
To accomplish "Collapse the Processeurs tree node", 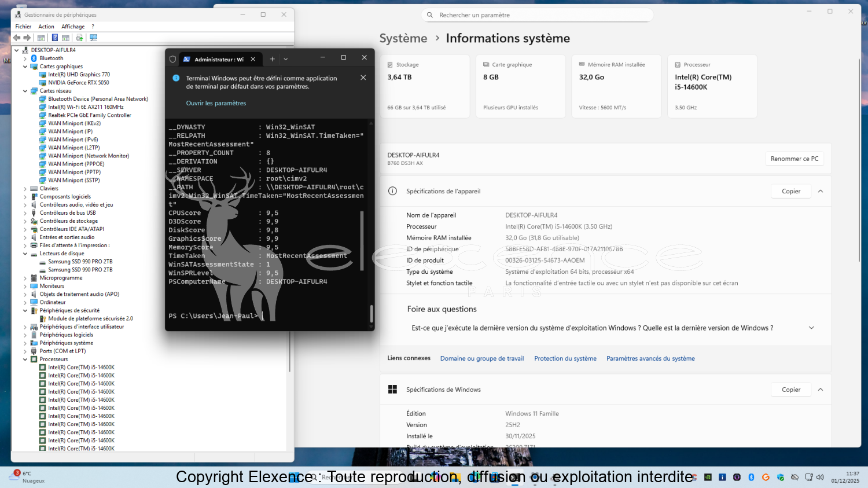I will (x=25, y=359).
